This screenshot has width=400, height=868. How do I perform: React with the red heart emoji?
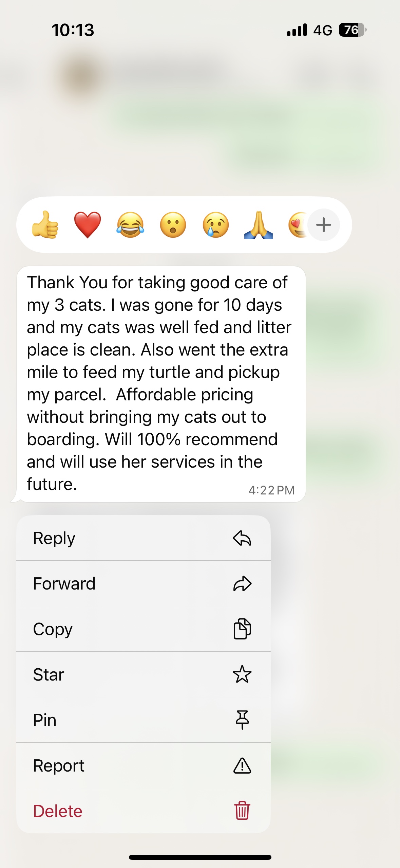tap(88, 225)
